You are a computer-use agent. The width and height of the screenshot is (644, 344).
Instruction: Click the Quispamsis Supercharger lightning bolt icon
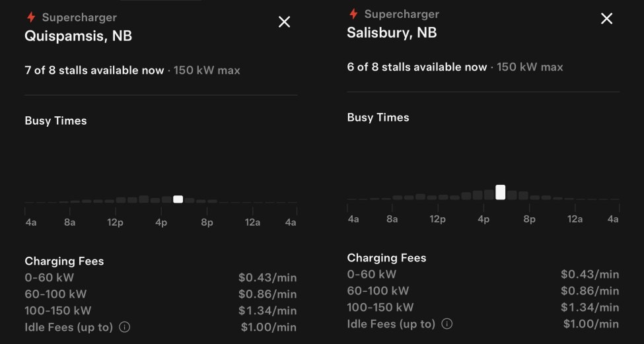point(31,17)
